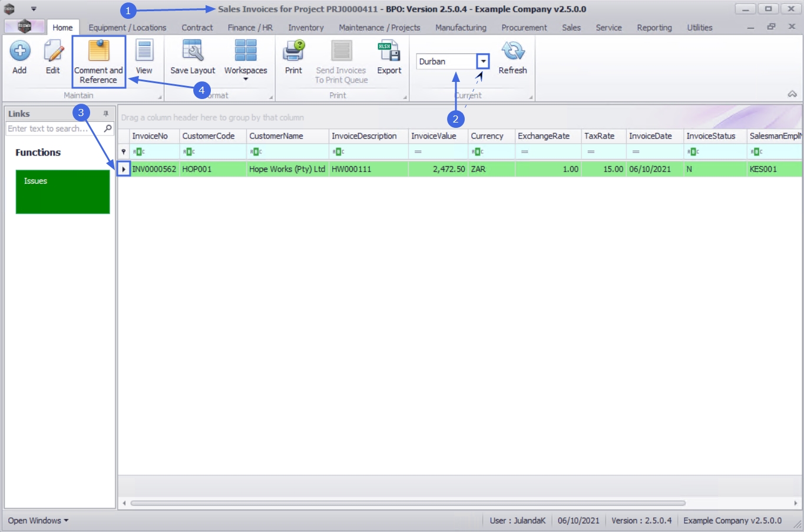Open the Workspaces dropdown button
Viewport: 804px width, 532px height.
point(246,61)
